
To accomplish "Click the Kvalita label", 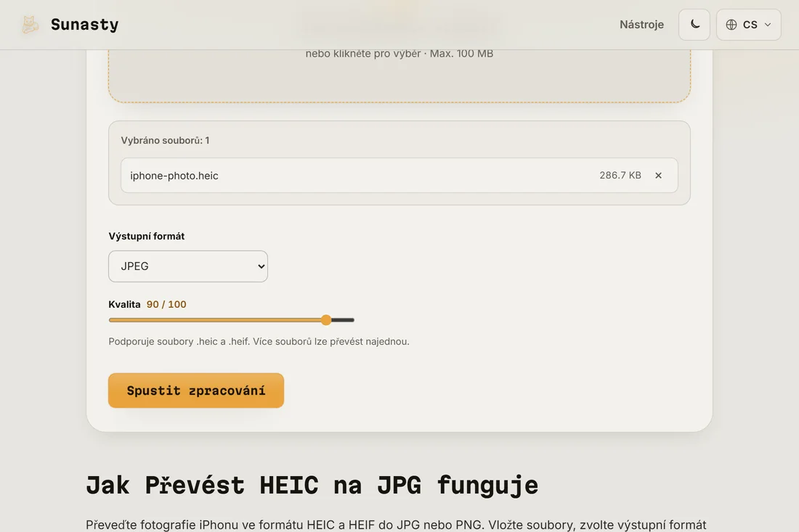I will tap(124, 304).
